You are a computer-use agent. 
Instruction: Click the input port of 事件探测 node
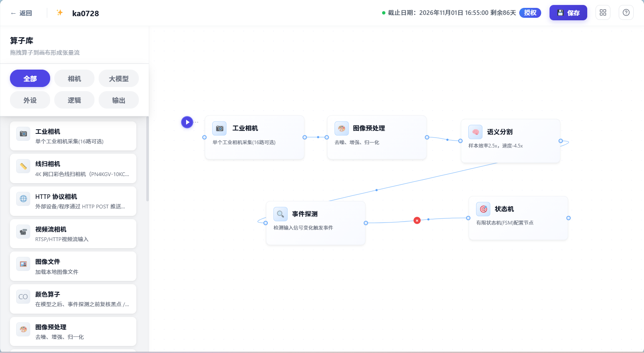266,223
